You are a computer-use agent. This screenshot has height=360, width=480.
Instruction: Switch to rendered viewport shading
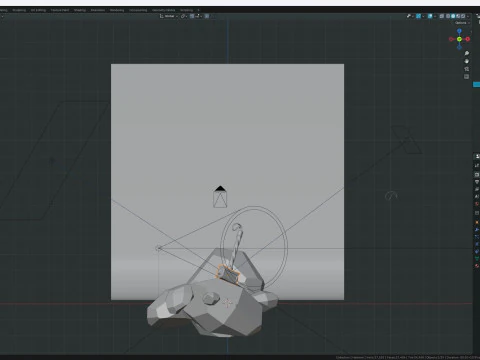pyautogui.click(x=463, y=16)
